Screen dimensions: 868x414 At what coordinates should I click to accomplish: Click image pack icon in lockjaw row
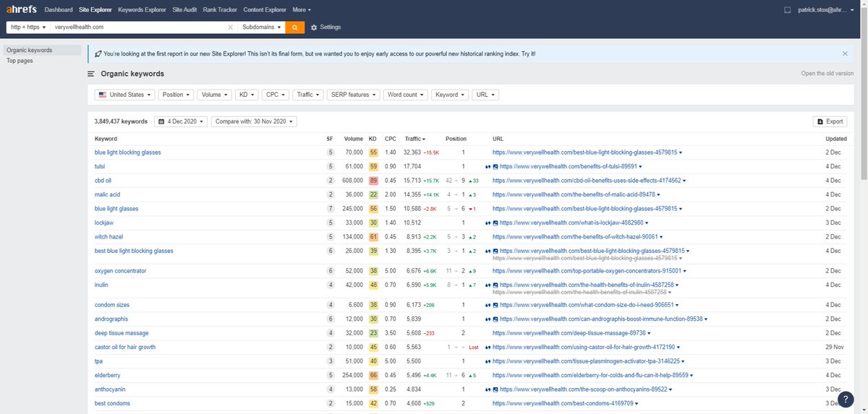pyautogui.click(x=495, y=223)
